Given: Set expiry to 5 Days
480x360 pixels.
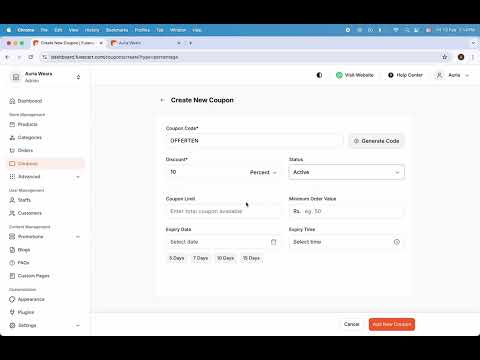Looking at the screenshot, I should [176, 258].
